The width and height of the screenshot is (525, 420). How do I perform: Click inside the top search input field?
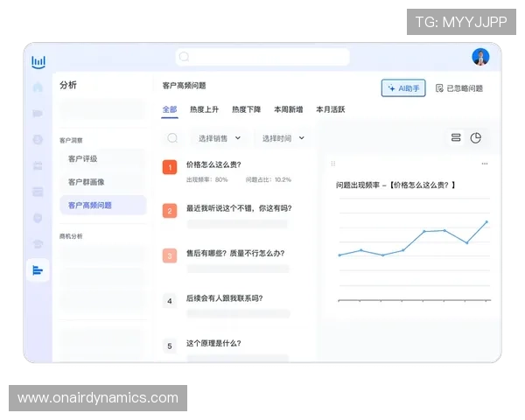[262, 57]
